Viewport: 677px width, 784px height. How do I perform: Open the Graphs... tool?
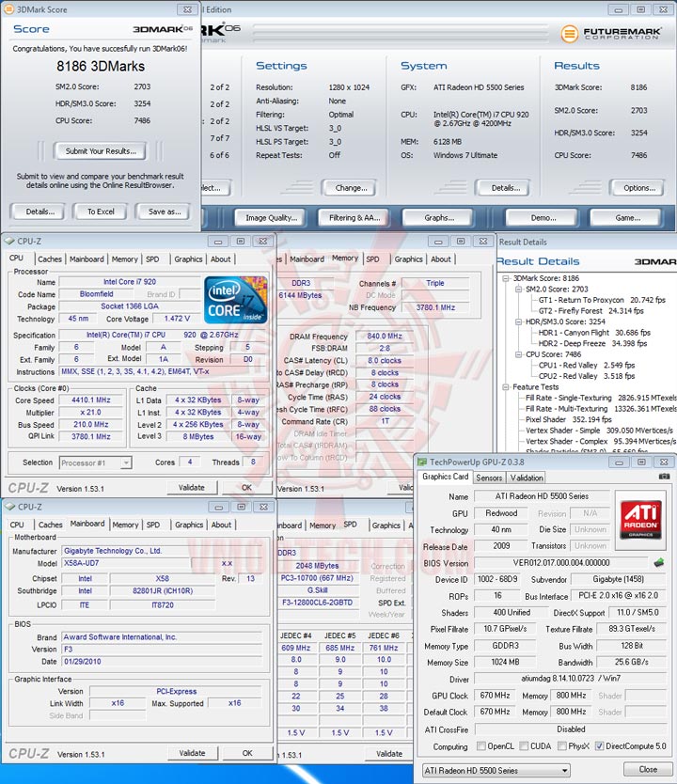[x=439, y=218]
